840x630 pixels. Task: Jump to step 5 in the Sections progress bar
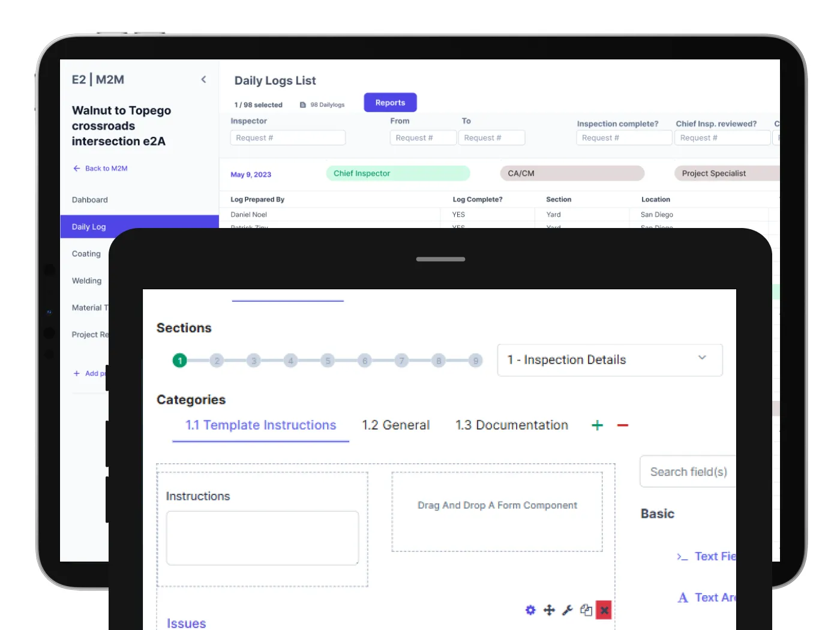328,360
